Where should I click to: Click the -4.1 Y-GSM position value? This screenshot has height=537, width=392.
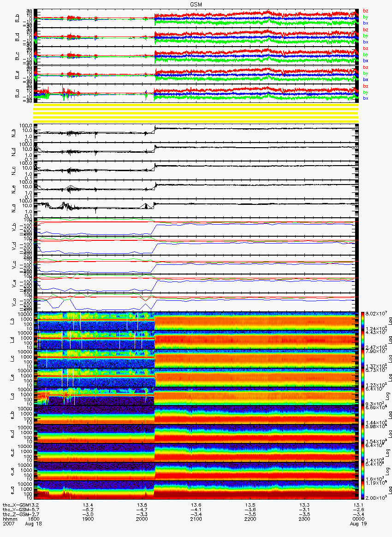pyautogui.click(x=196, y=510)
